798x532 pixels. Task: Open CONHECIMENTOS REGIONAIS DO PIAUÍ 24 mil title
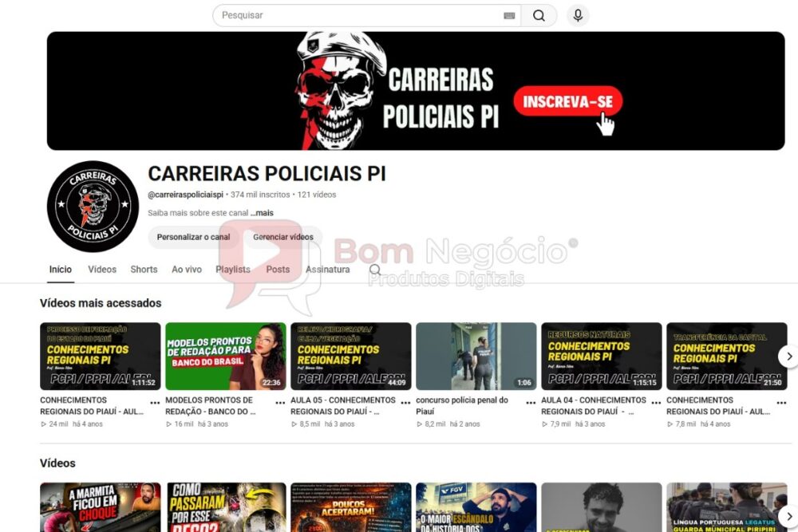(92, 406)
